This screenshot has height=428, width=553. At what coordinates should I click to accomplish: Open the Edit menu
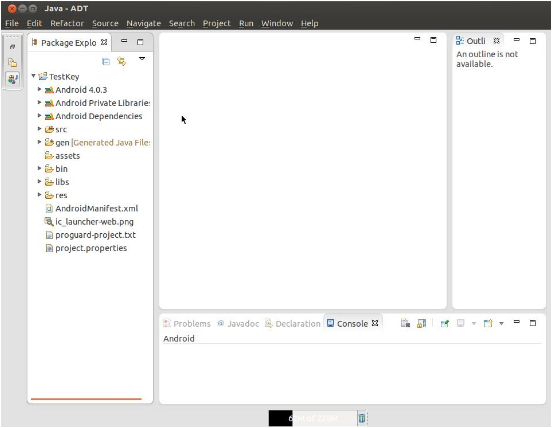click(x=34, y=23)
